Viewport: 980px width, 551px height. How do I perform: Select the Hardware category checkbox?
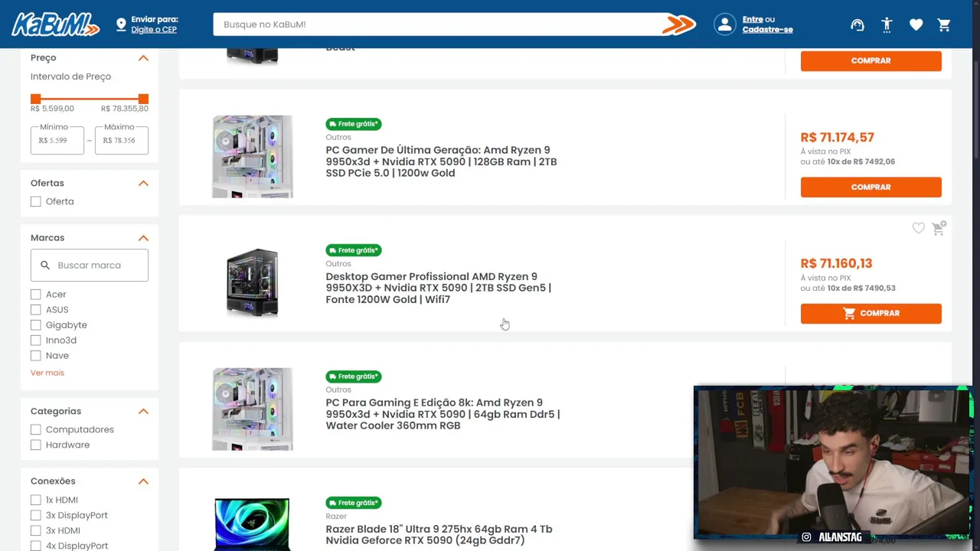click(x=35, y=445)
